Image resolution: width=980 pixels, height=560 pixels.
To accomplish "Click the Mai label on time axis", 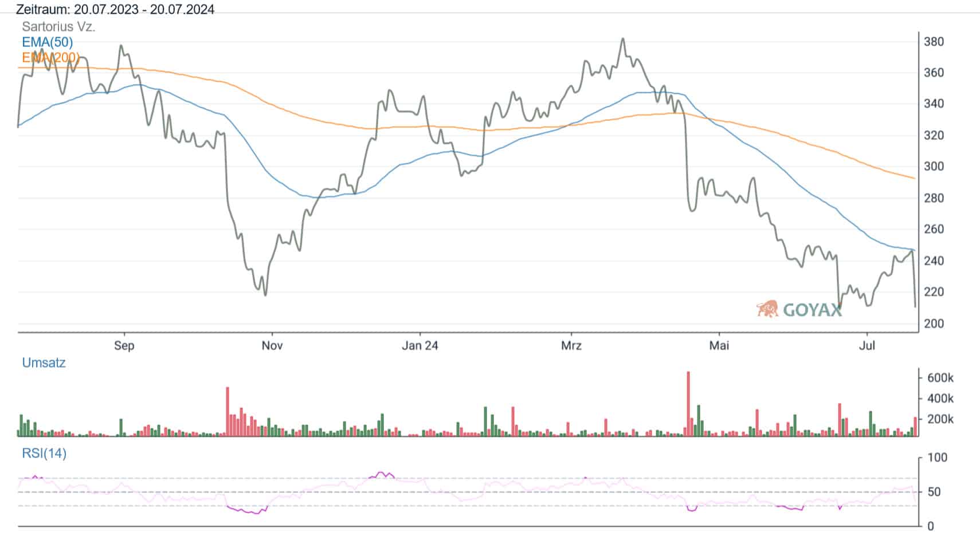I will pyautogui.click(x=719, y=345).
